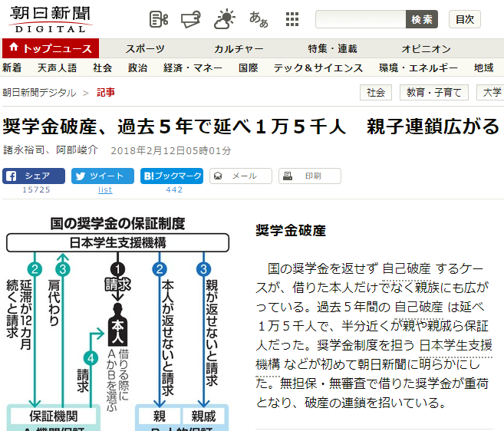Click the 検索 search button
Image resolution: width=504 pixels, height=431 pixels.
pos(422,19)
